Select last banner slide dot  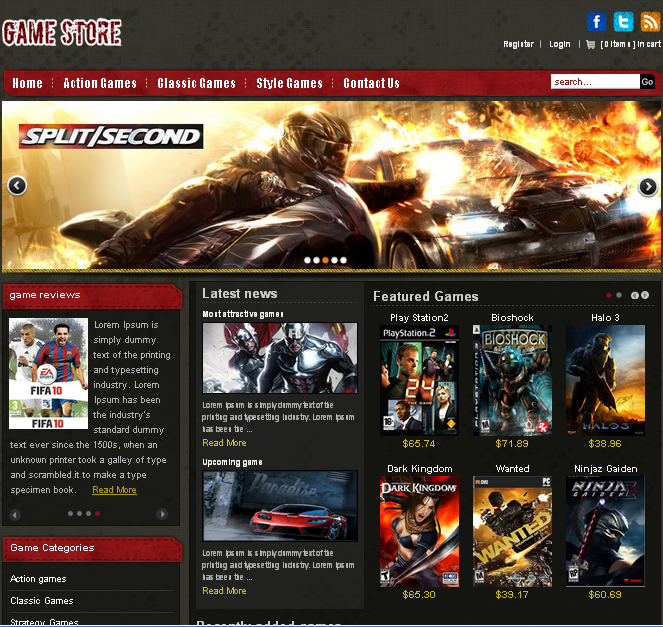(343, 260)
